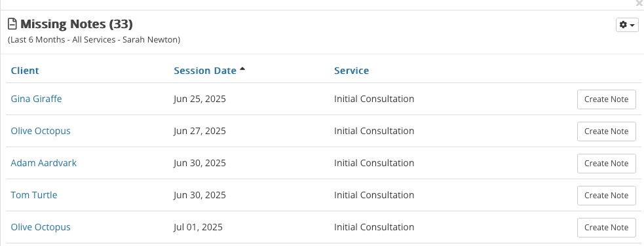Sort by the Client column header
This screenshot has width=644, height=246.
click(25, 71)
